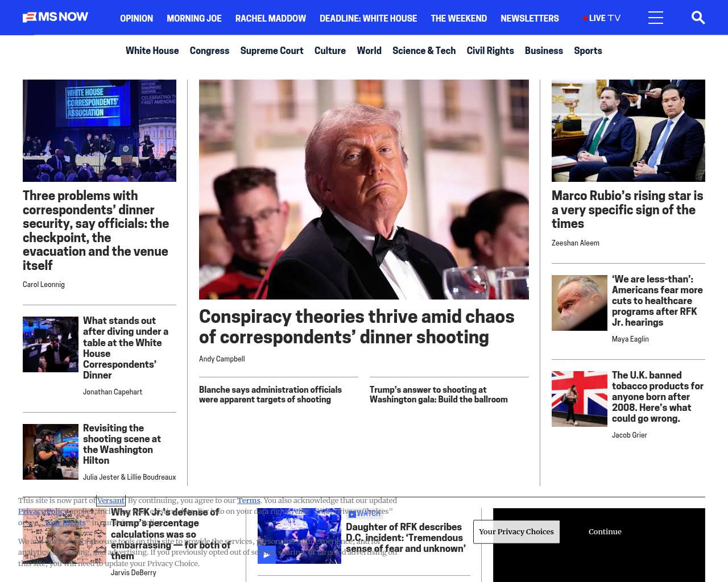Image resolution: width=728 pixels, height=582 pixels.
Task: Open the Newsletters nav item
Action: 530,18
